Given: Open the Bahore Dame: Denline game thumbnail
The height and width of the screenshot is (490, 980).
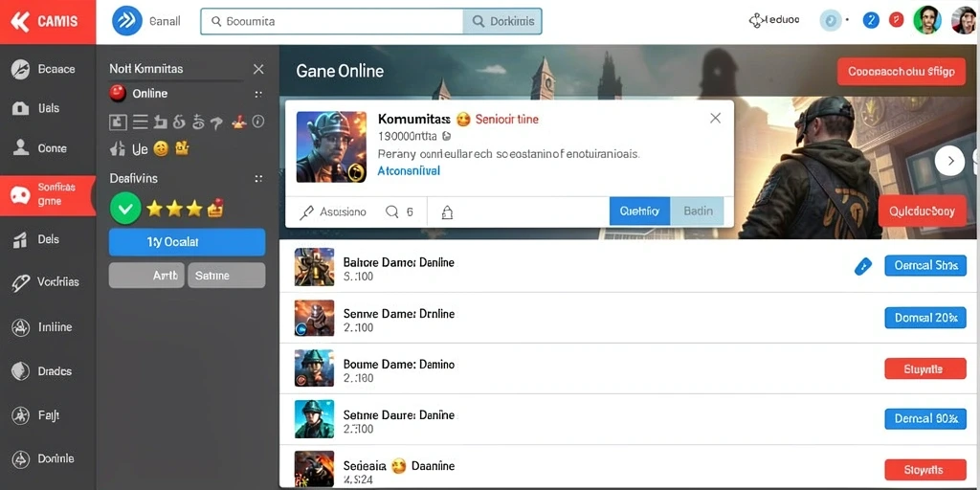Looking at the screenshot, I should pos(314,266).
